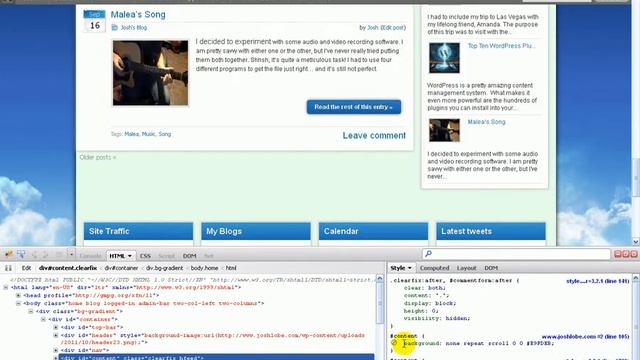
Task: Select the div id content clearfix row
Action: (x=216, y=357)
